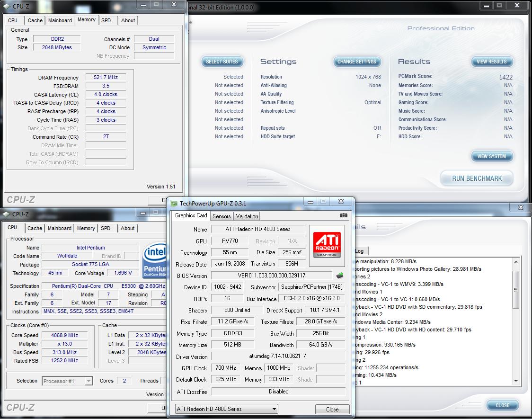Viewport: 532px width, 419px height.
Task: Click the Memory Size field 512 MB
Action: (232, 345)
